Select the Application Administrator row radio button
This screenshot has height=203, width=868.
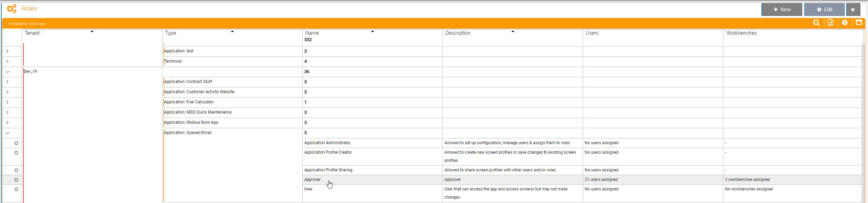(16, 143)
